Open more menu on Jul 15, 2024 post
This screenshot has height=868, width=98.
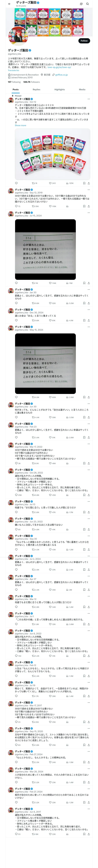89,213
